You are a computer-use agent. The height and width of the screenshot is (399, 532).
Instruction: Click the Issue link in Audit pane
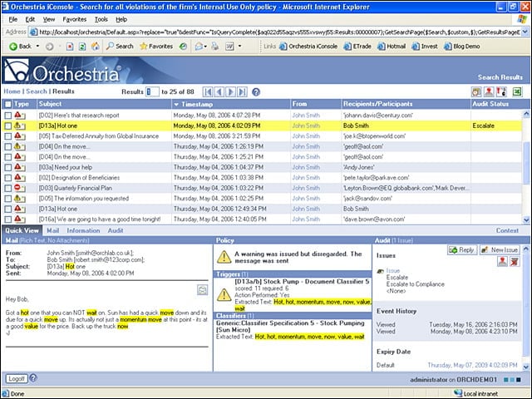393,271
